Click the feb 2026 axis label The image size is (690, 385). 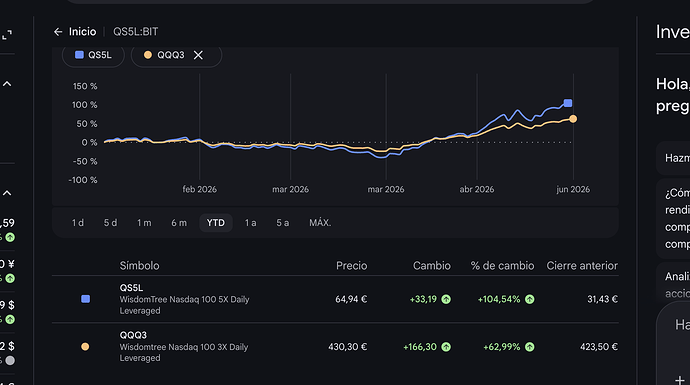199,189
